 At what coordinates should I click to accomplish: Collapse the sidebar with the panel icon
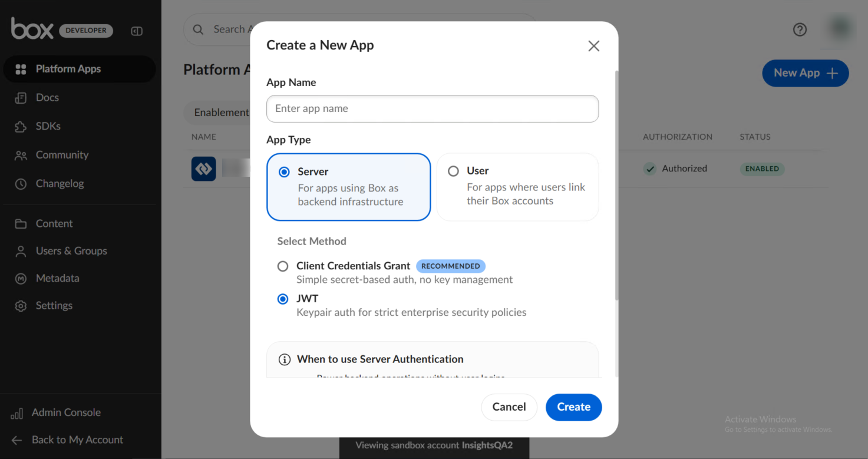pos(137,31)
